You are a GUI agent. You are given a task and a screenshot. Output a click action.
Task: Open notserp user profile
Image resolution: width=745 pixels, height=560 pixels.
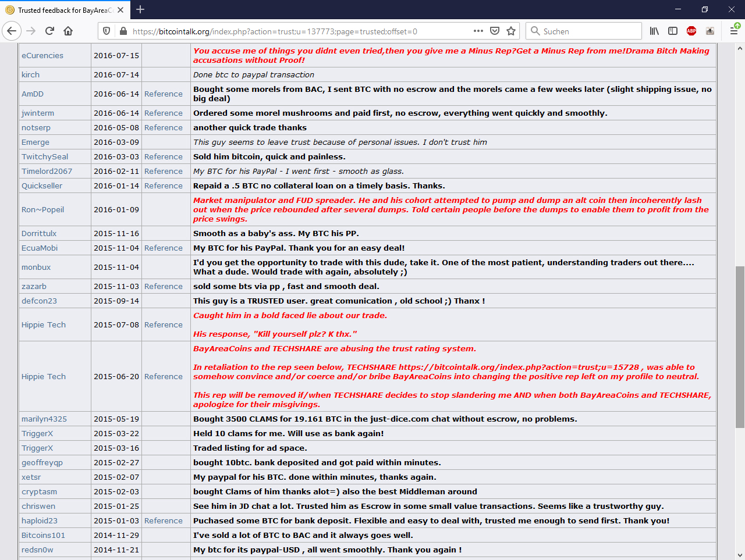[36, 127]
